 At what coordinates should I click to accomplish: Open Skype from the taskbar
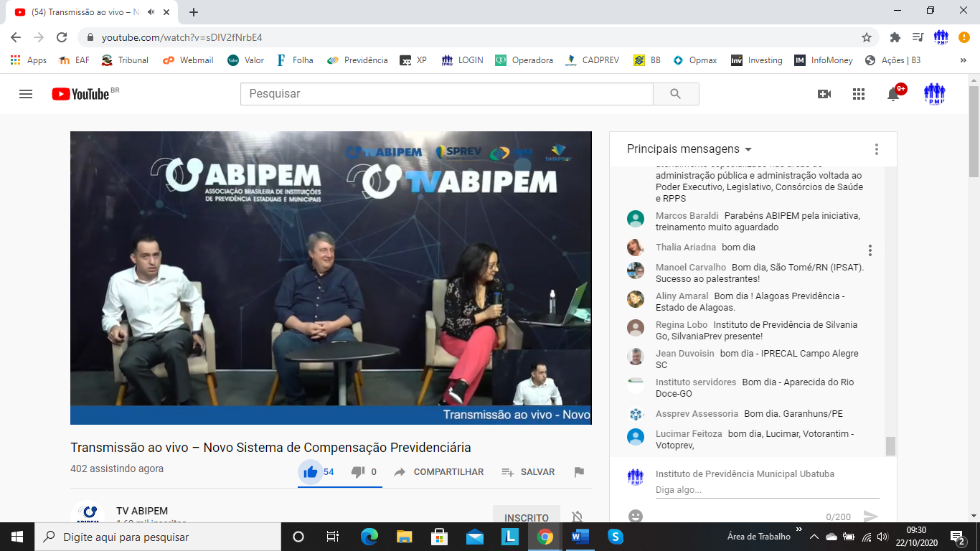(x=615, y=537)
